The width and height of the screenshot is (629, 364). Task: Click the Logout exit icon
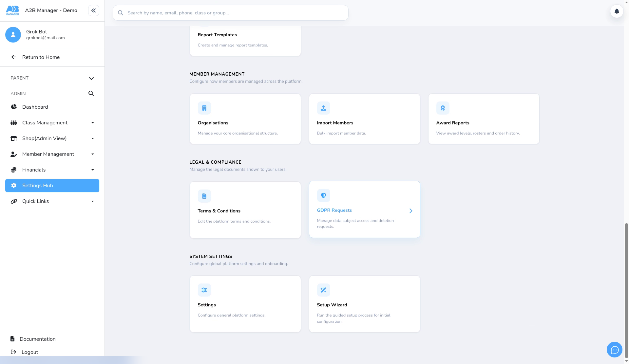[x=13, y=352]
